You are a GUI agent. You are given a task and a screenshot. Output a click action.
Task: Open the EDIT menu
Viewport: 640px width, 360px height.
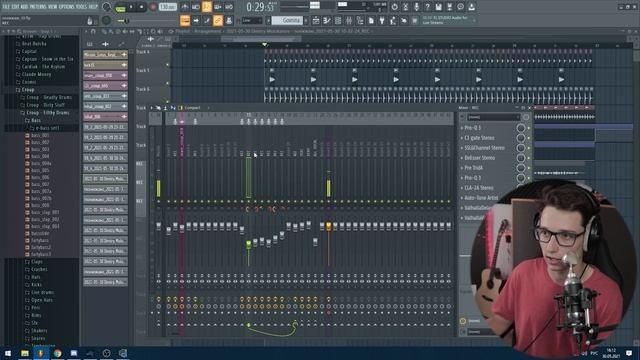pos(15,7)
